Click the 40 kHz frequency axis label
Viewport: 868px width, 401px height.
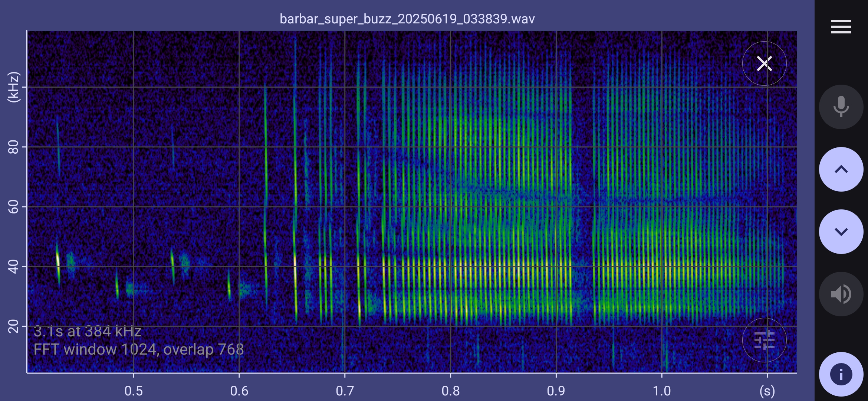(13, 267)
